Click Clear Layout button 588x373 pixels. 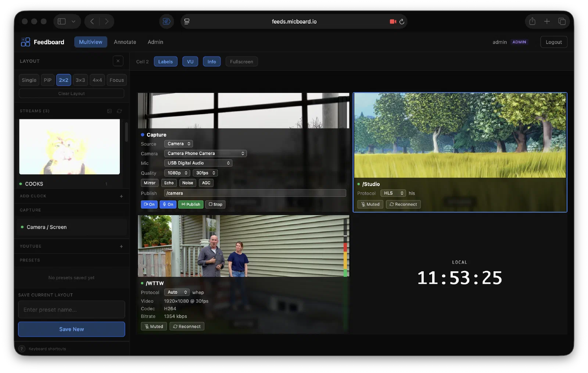72,94
